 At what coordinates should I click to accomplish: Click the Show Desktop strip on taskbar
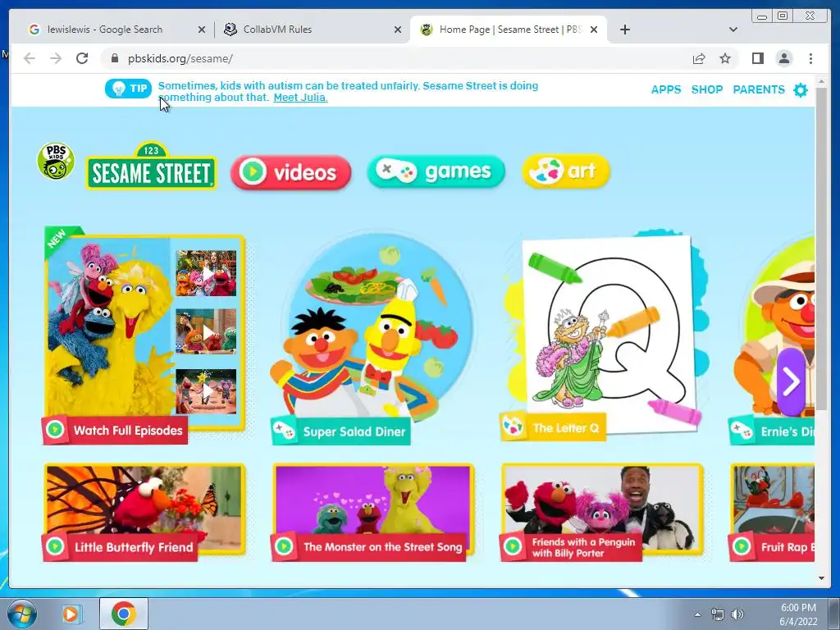[x=836, y=614]
